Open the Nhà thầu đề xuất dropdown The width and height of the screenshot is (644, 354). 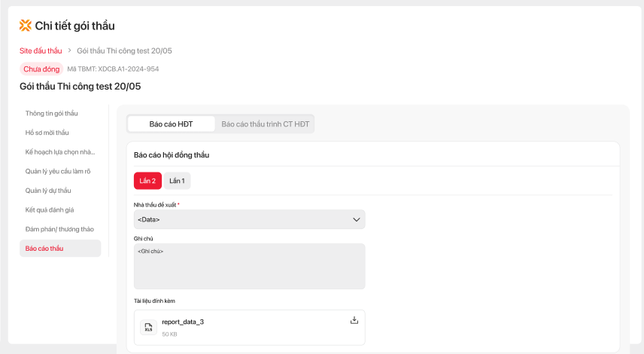(x=249, y=219)
